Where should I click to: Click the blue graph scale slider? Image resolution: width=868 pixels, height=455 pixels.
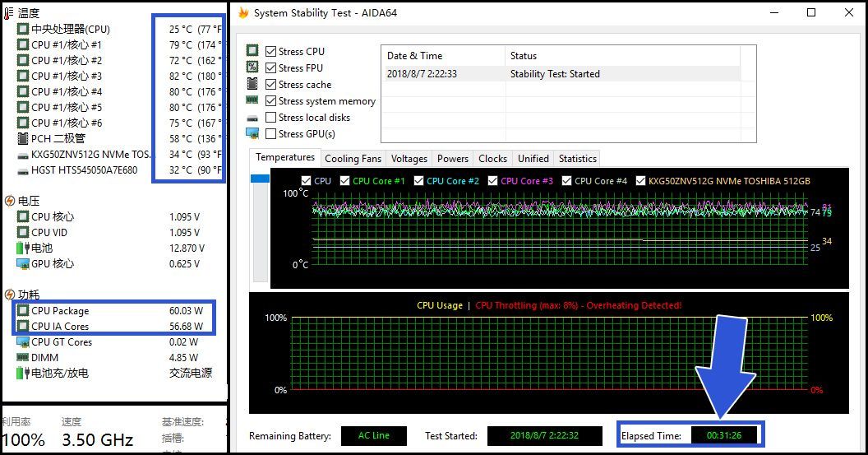(x=260, y=179)
